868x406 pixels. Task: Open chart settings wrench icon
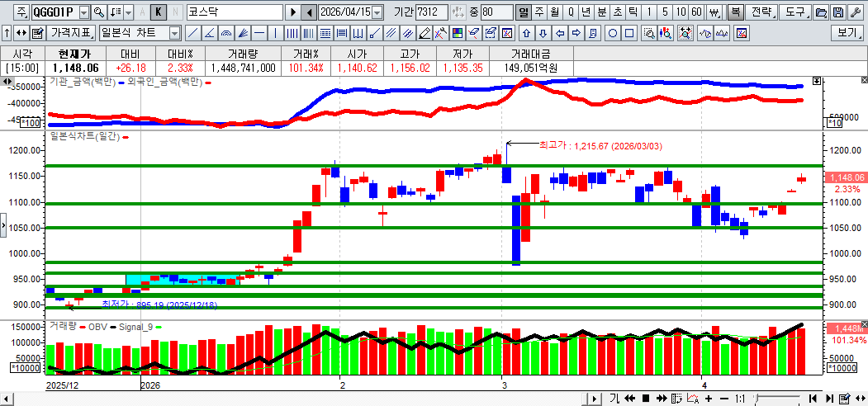[x=855, y=12]
